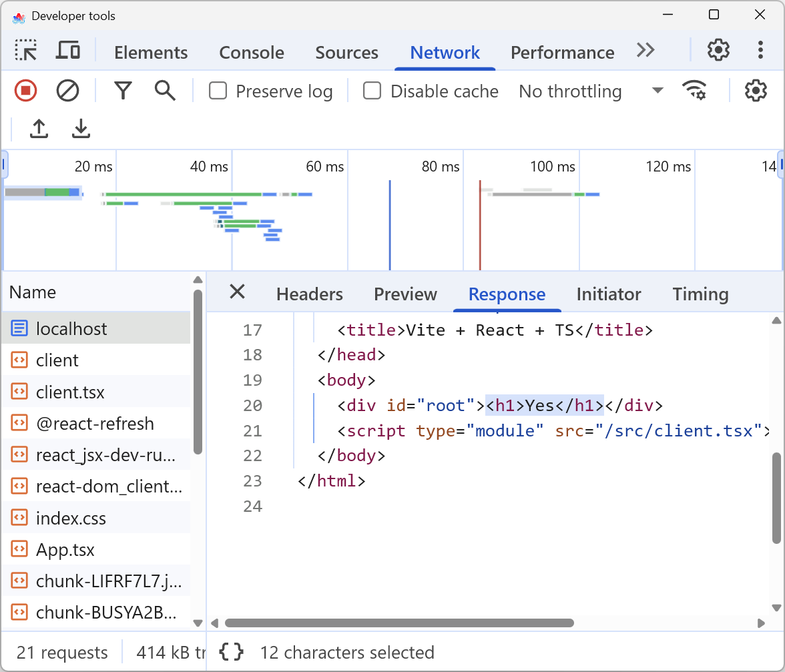Select the Response tab
This screenshot has height=672, width=785.
(x=507, y=294)
